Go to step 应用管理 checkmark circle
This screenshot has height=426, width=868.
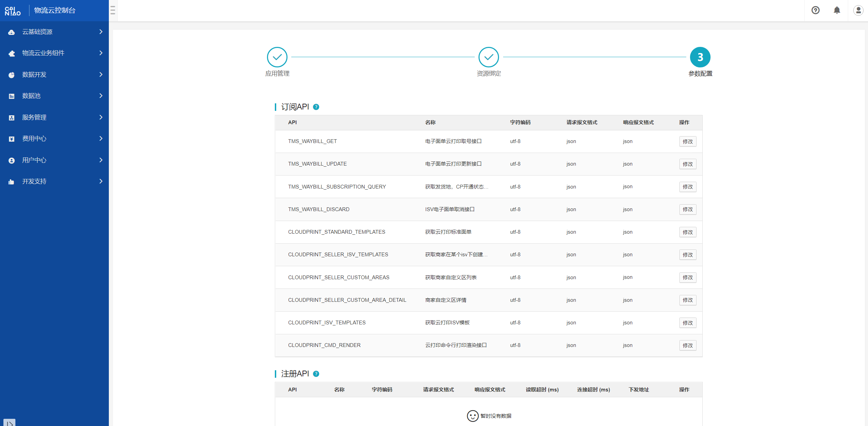click(277, 57)
